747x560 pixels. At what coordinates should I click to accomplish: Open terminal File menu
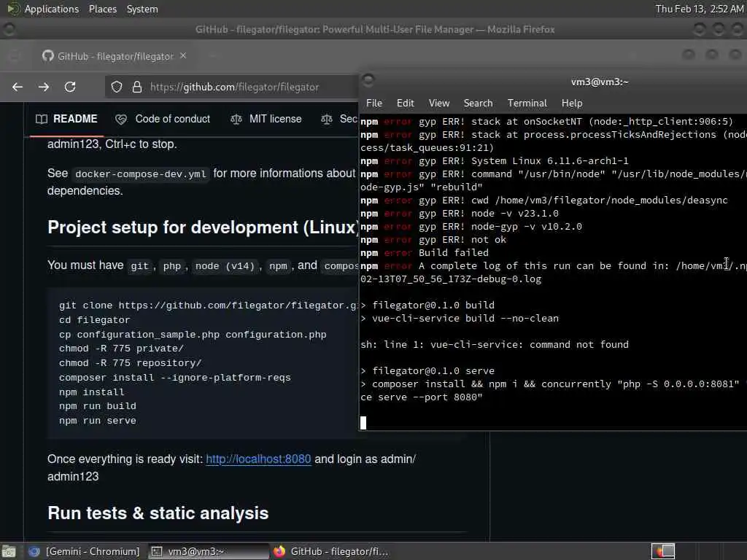(374, 103)
